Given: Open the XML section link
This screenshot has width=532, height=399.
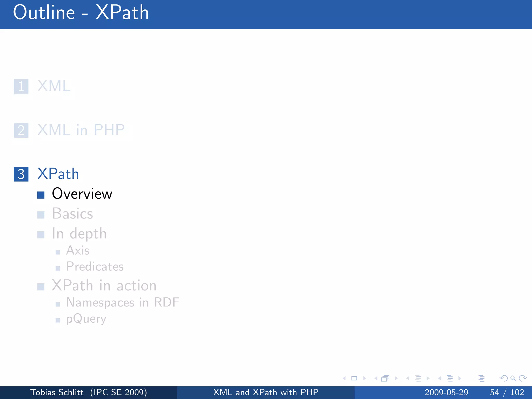Looking at the screenshot, I should coord(54,86).
